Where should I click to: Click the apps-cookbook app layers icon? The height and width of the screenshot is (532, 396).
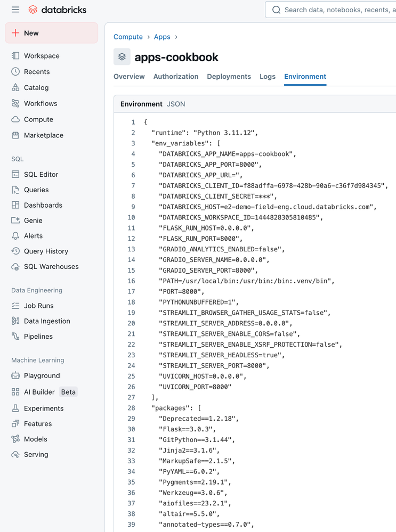click(122, 56)
